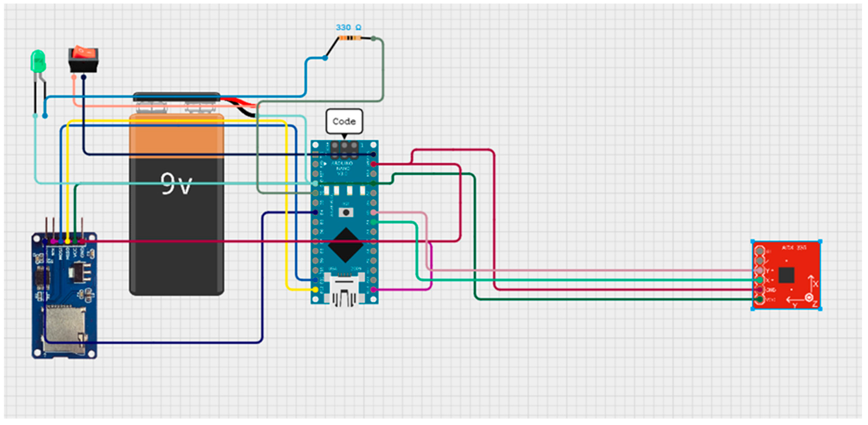Click the Code button above the Arduino
Image resolution: width=868 pixels, height=425 pixels.
tap(344, 121)
